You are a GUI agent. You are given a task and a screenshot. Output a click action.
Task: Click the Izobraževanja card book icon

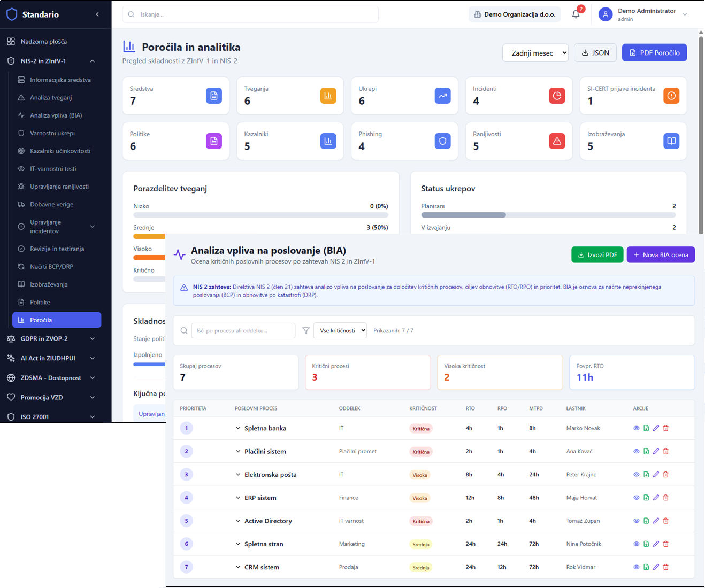click(671, 141)
